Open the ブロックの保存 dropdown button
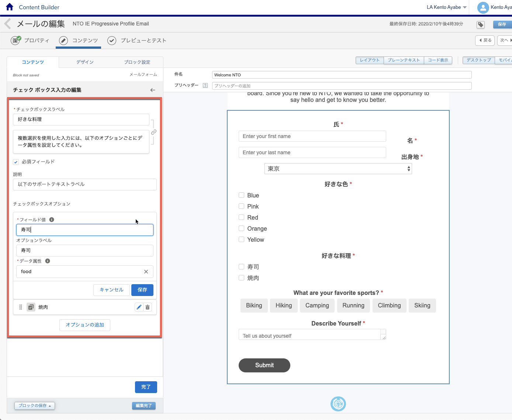Image resolution: width=512 pixels, height=420 pixels. 35,406
